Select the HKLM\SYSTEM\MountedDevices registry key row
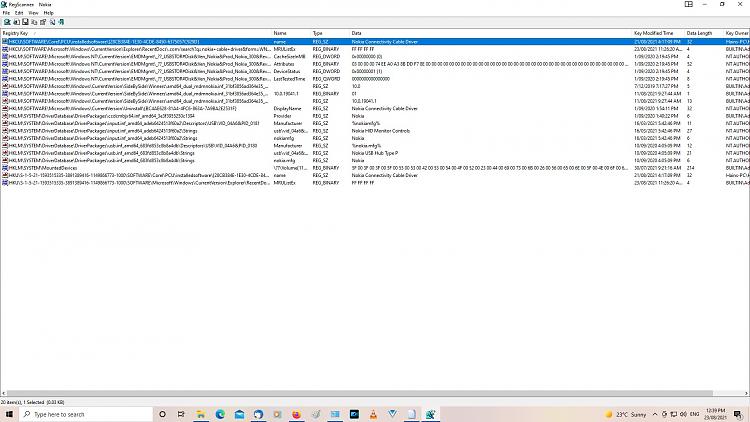750x422 pixels. coord(375,168)
